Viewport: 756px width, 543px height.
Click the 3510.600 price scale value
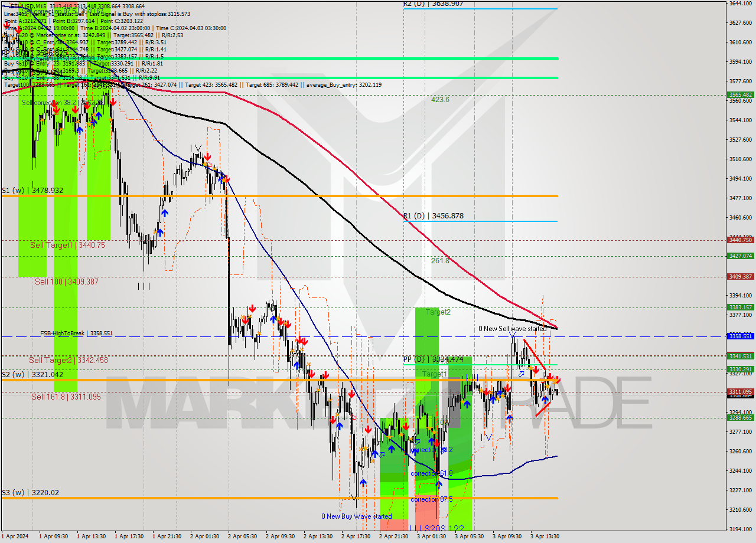(x=741, y=159)
